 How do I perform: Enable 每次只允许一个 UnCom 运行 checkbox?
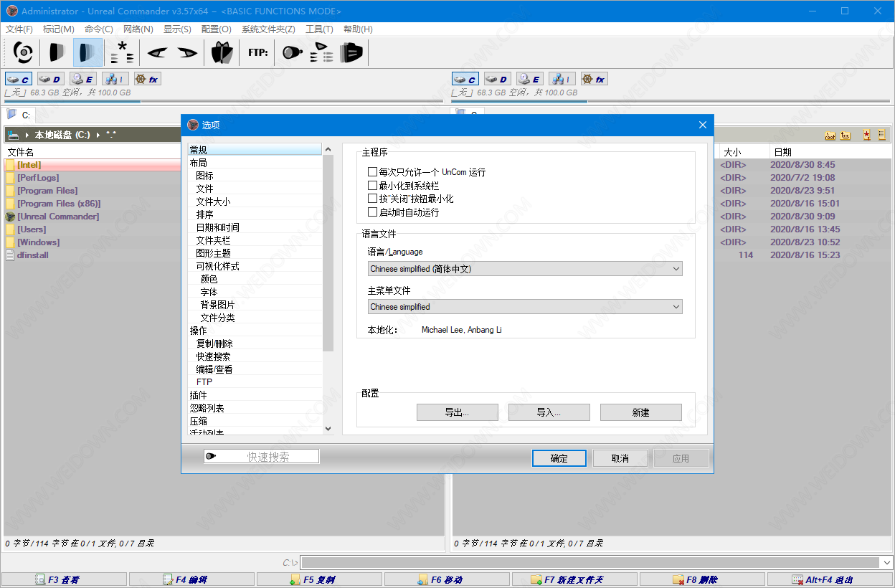point(372,172)
